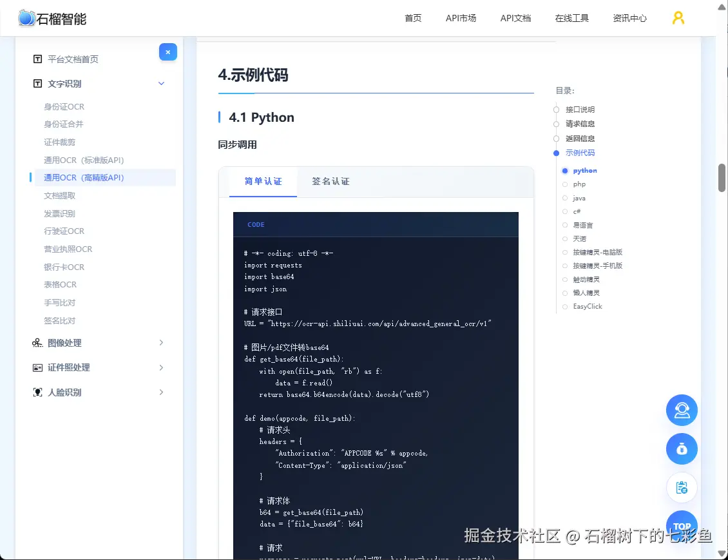Select 身份证OCR in the sidebar
This screenshot has width=728, height=560.
(64, 107)
